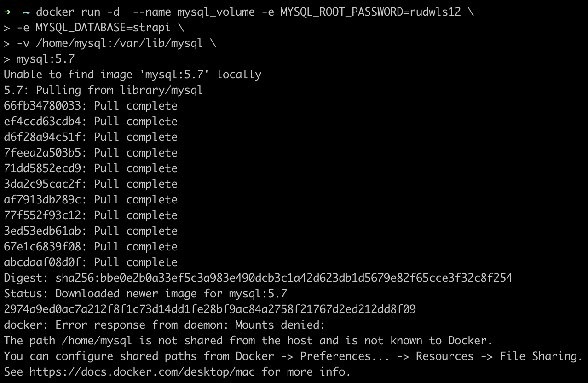Click the tilde home directory symbol
Screen dimensions: 588x383
(x=26, y=12)
